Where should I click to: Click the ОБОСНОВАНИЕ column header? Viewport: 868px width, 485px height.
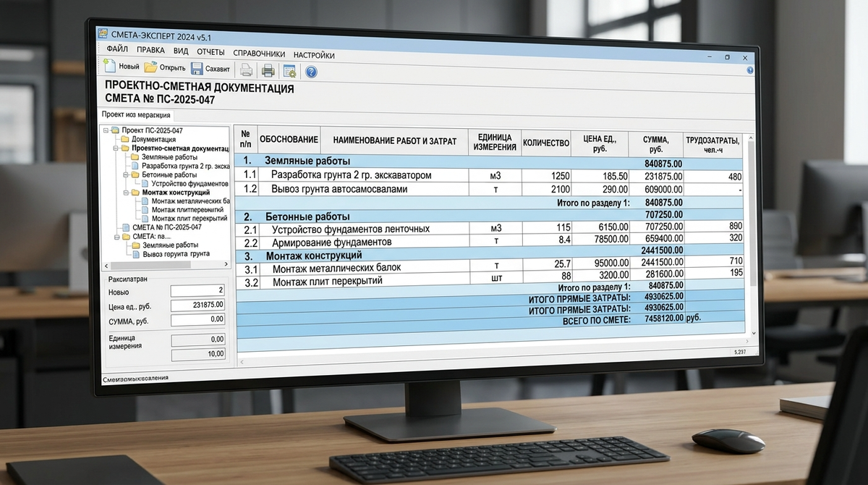click(289, 139)
